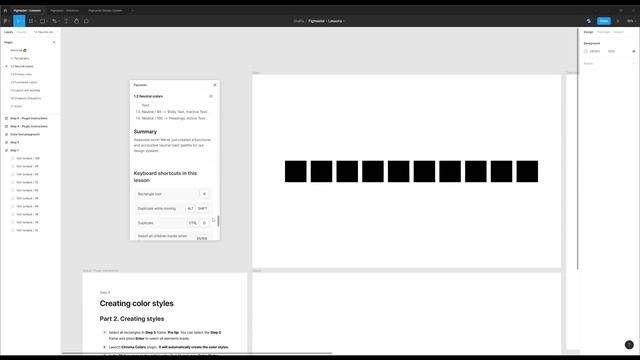Select the Color tool playground layer
This screenshot has width=640, height=360.
coord(25,134)
